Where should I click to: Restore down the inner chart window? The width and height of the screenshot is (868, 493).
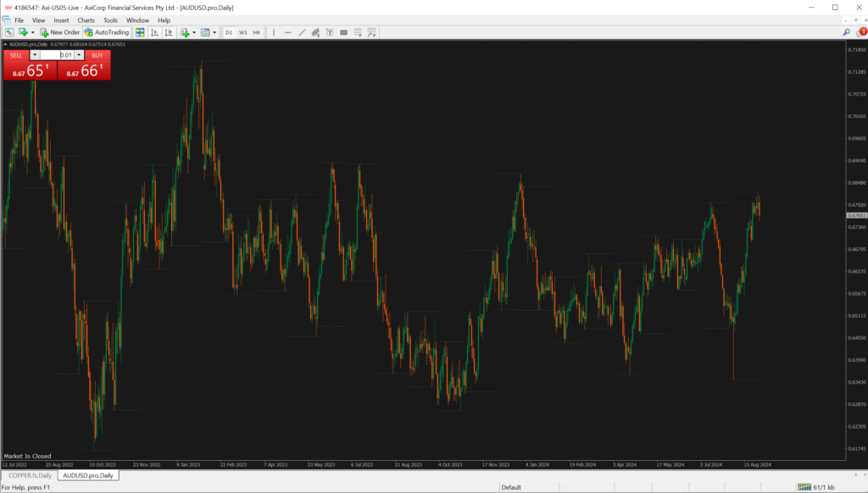(855, 20)
